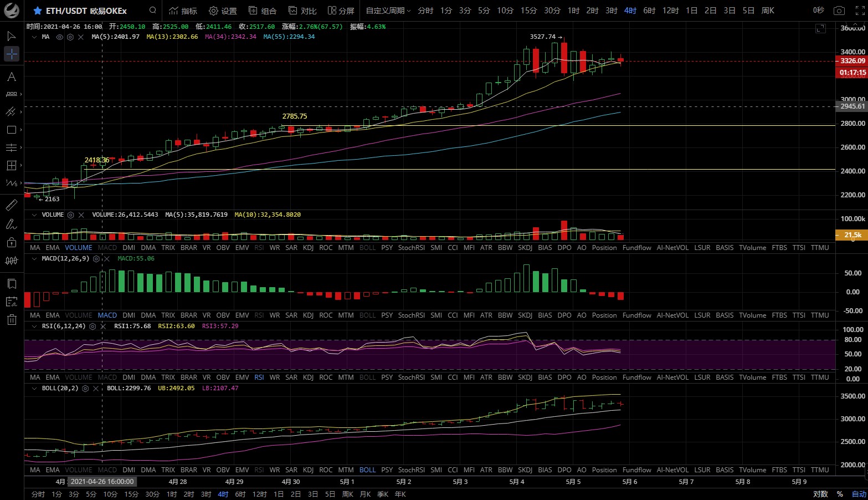Toggle auto scale 自动

click(x=859, y=494)
